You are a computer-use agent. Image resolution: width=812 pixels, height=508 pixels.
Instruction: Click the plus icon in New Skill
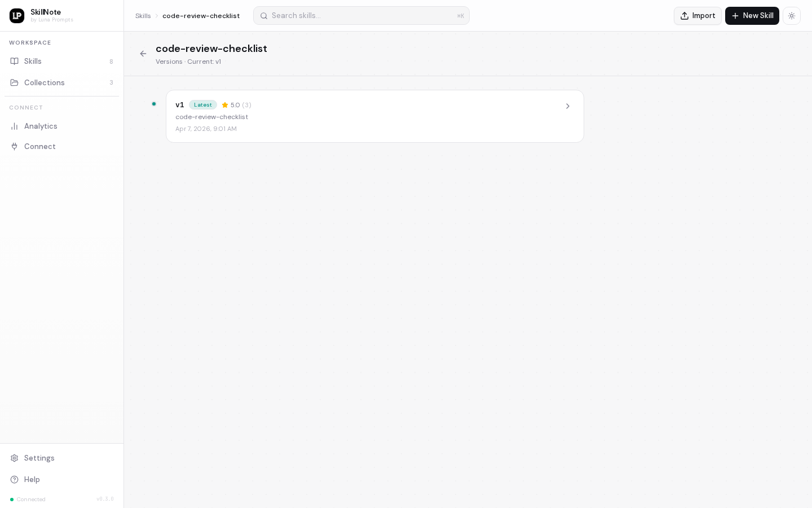tap(735, 16)
